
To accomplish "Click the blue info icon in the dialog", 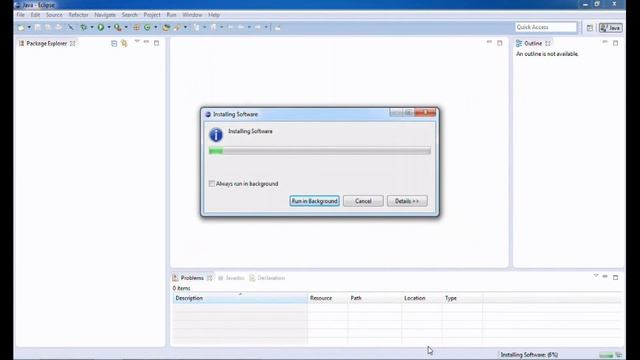I will point(216,135).
